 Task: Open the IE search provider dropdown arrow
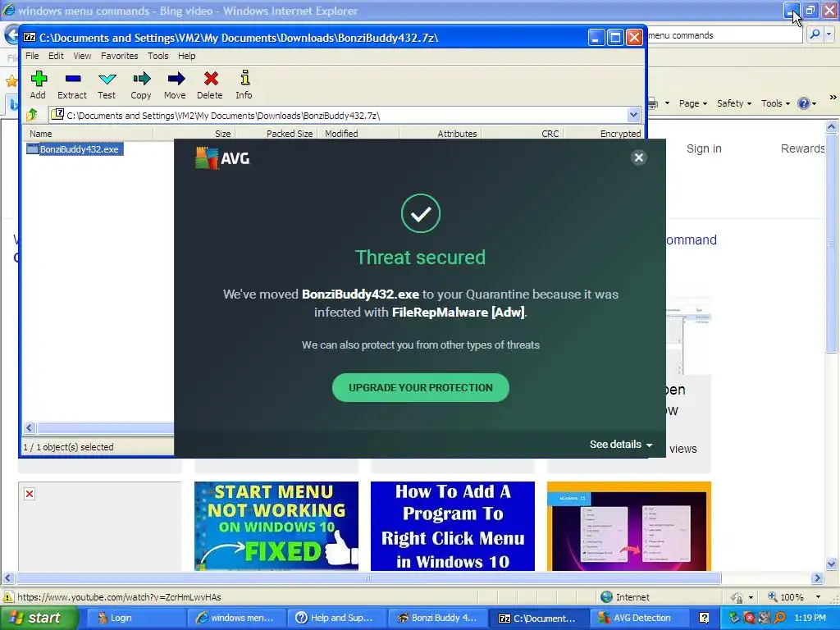click(829, 34)
